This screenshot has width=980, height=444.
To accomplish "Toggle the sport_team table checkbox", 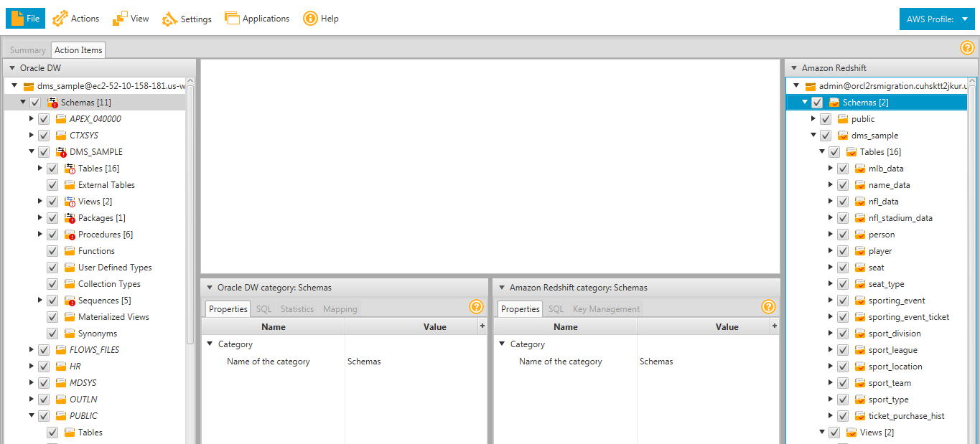I will [x=843, y=383].
